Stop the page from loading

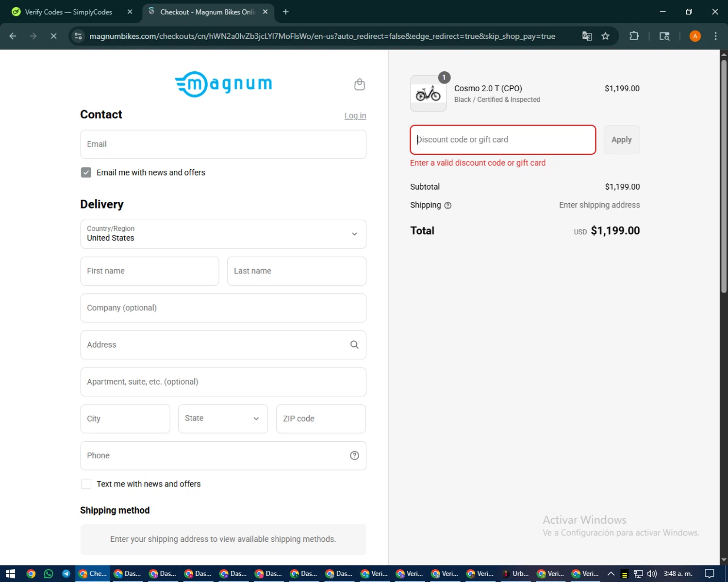(x=53, y=36)
